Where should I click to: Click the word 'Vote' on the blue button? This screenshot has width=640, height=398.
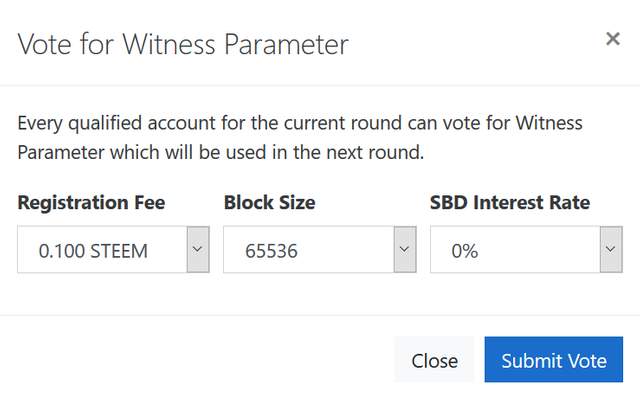(588, 361)
